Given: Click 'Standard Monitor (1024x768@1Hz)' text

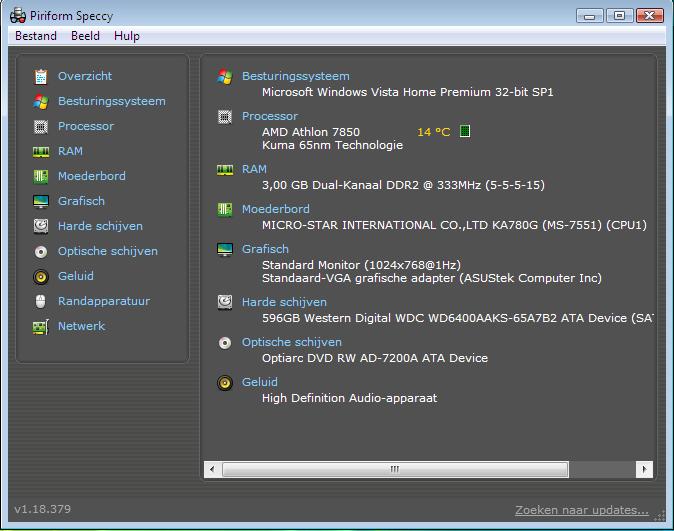Looking at the screenshot, I should [361, 265].
